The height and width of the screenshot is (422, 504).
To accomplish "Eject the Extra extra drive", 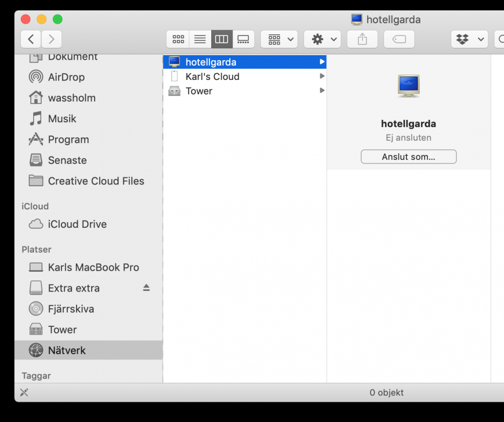I will point(146,288).
